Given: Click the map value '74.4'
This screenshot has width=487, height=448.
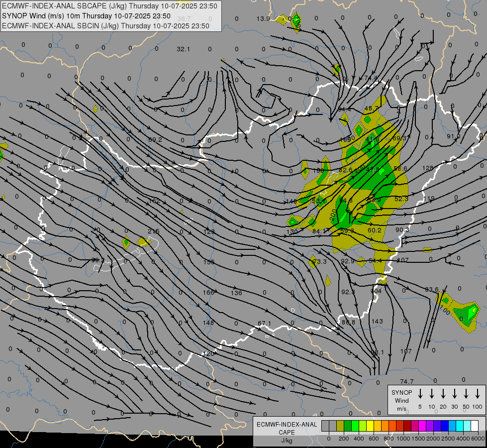Looking at the screenshot, I should pos(371,78).
